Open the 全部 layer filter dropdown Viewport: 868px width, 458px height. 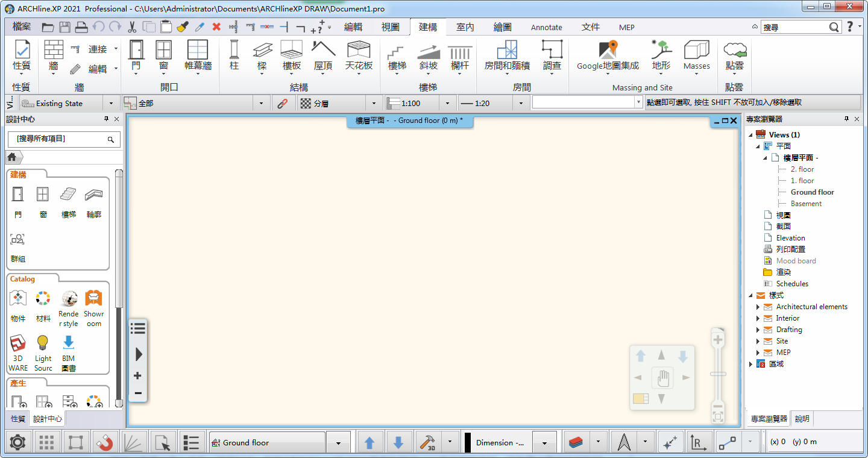tap(261, 104)
